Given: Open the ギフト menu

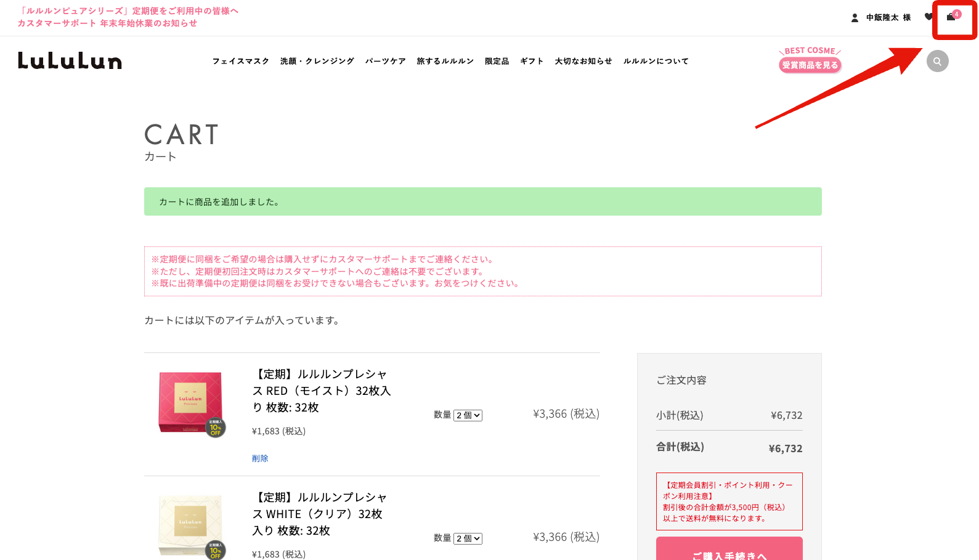Looking at the screenshot, I should coord(532,61).
